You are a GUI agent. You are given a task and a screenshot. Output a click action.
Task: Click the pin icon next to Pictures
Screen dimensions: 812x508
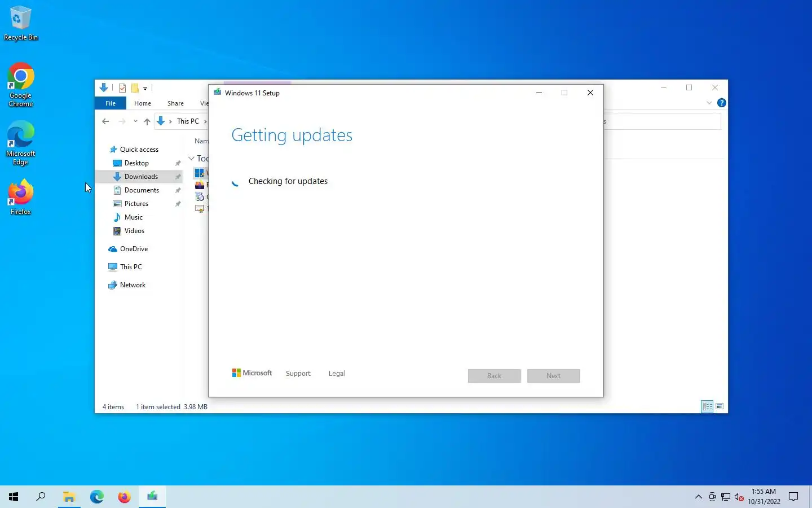pos(178,204)
